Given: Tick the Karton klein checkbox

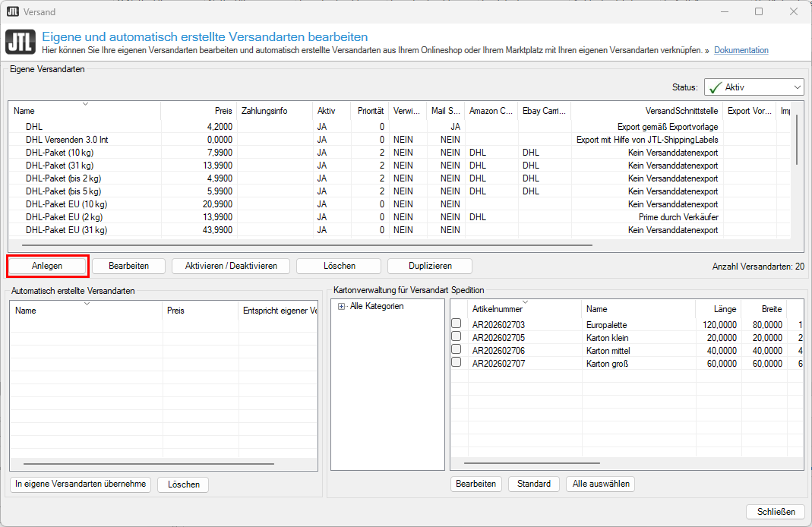Looking at the screenshot, I should pyautogui.click(x=457, y=337).
